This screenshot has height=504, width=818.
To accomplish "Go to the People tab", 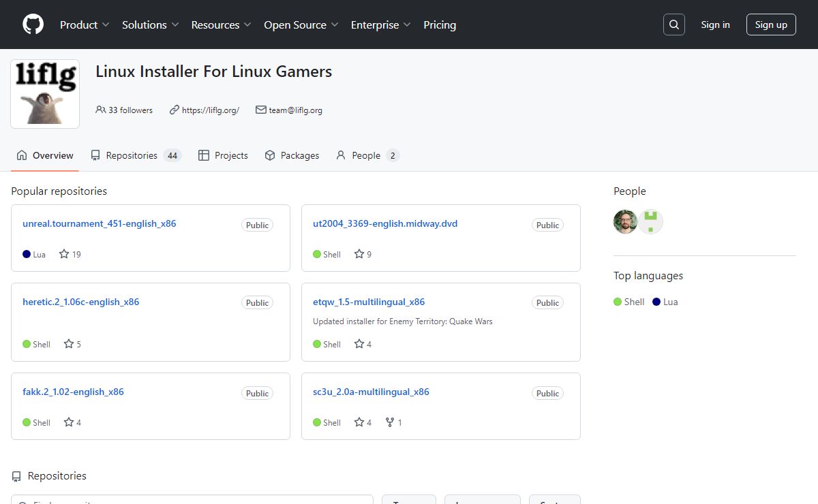I will (x=366, y=155).
